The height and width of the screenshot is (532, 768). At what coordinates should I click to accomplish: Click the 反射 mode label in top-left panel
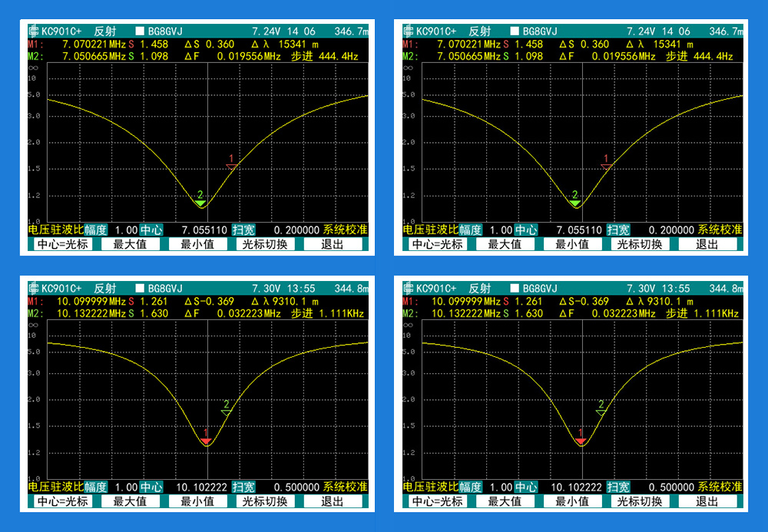(104, 31)
